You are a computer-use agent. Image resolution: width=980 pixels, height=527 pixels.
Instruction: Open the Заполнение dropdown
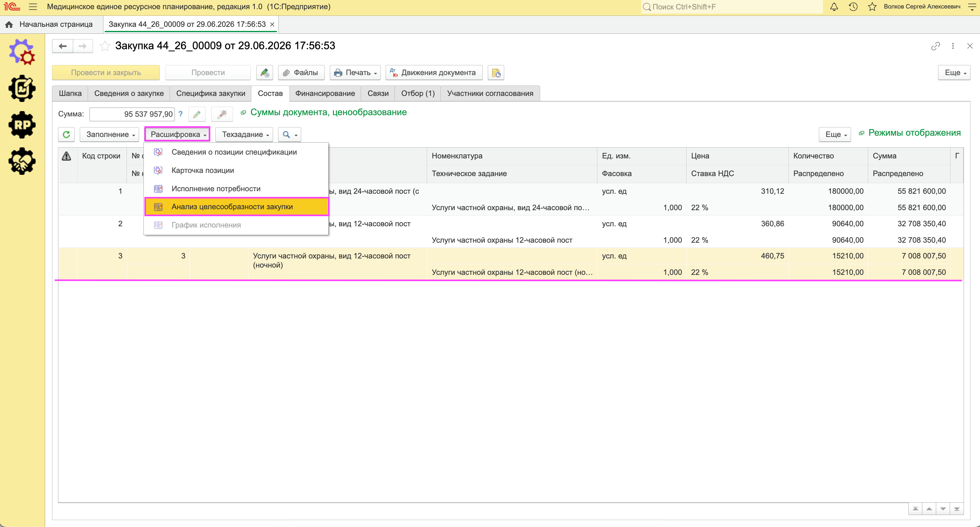109,134
